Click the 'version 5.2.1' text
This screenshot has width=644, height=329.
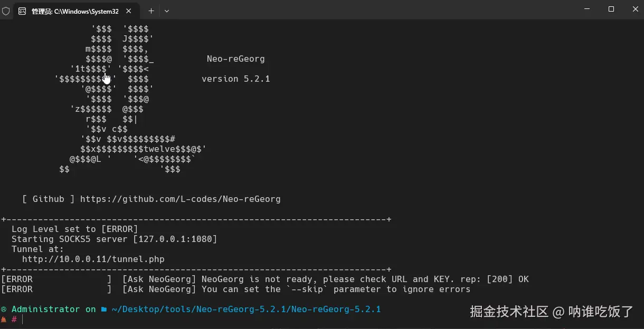point(235,79)
